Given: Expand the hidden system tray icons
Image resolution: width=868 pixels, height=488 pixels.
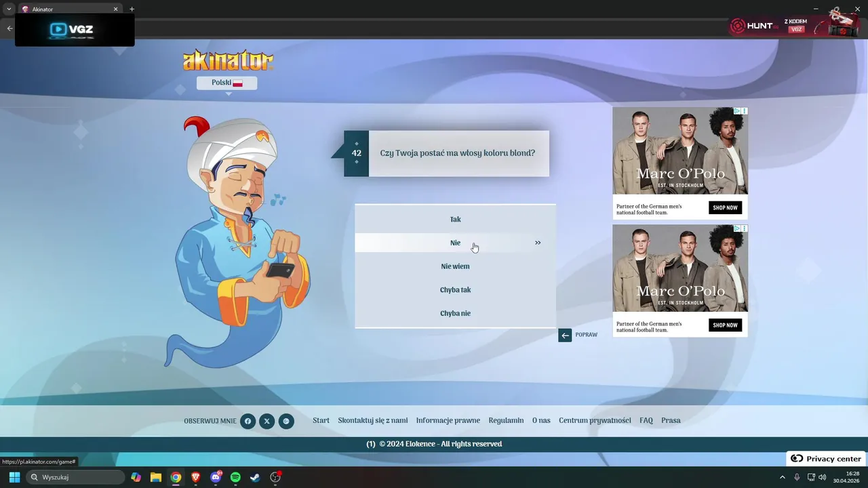Looking at the screenshot, I should pos(782,477).
